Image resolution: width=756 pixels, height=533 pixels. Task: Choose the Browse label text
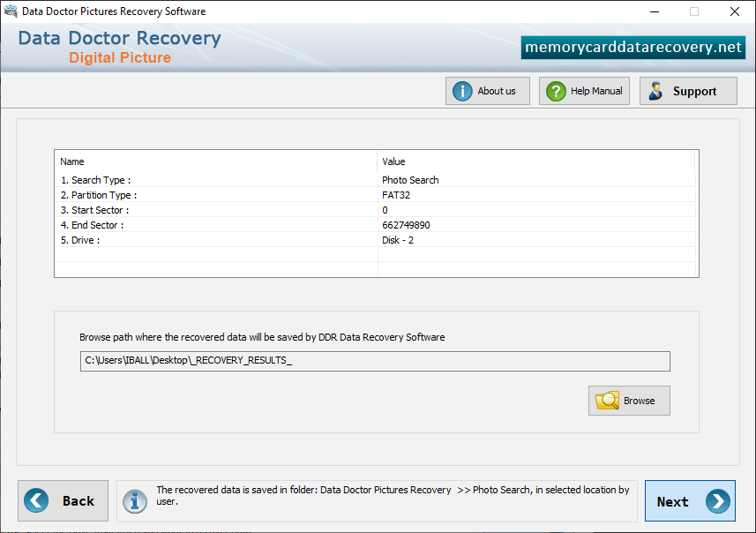(x=639, y=401)
